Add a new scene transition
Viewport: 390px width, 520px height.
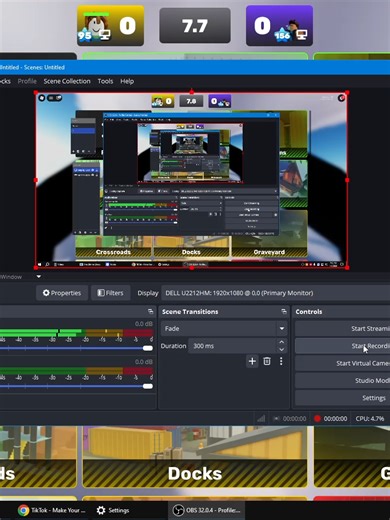click(252, 361)
